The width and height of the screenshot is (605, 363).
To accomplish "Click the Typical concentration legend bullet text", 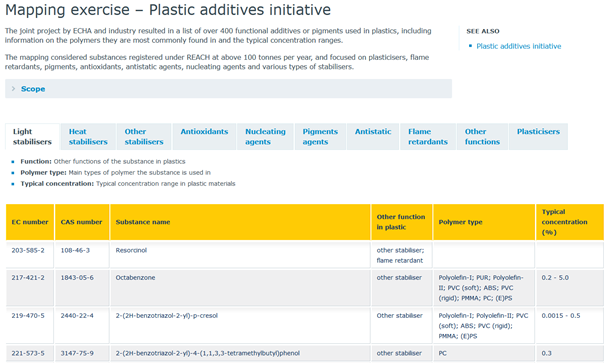I will (128, 184).
